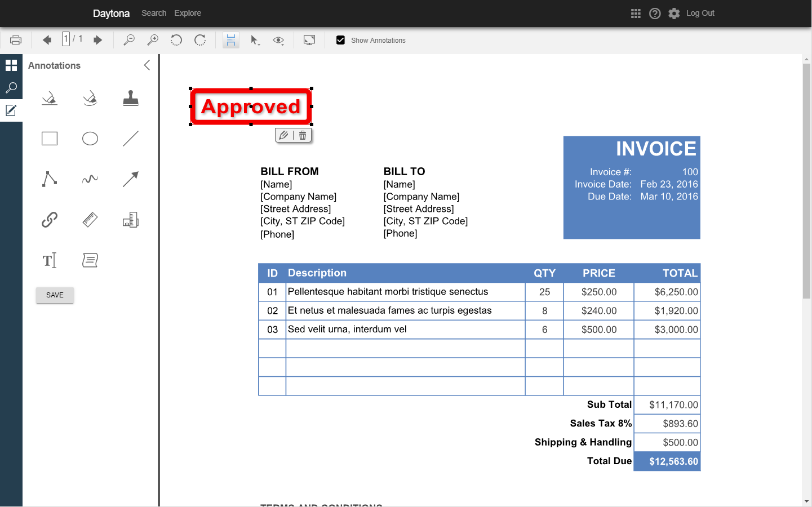
Task: Choose the Rectangle annotation tool
Action: (50, 139)
